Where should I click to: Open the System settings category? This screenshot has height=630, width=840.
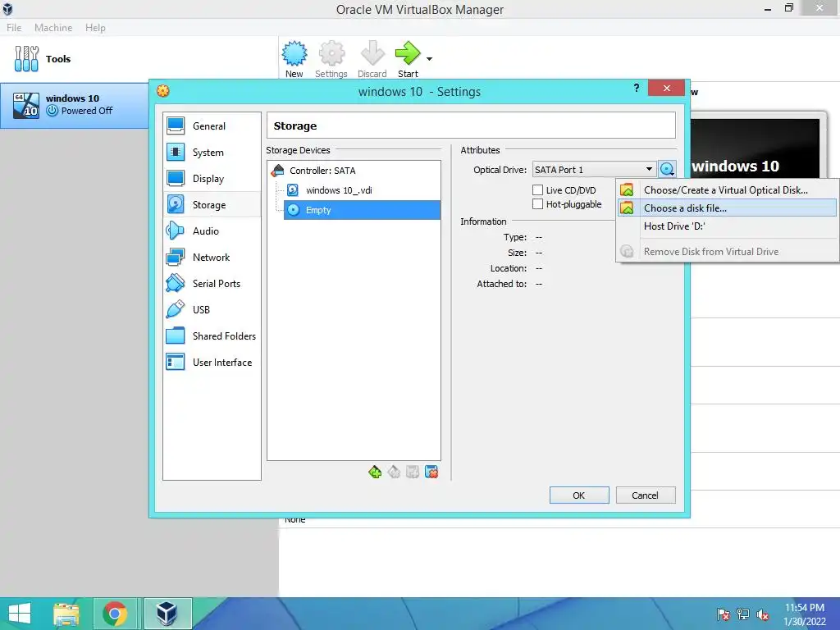(x=212, y=152)
